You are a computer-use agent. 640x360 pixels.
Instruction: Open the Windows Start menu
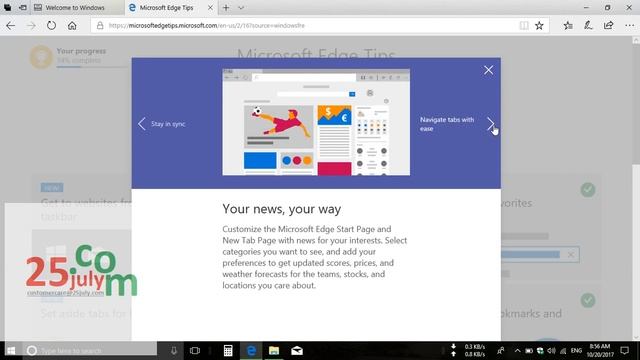[x=11, y=351]
